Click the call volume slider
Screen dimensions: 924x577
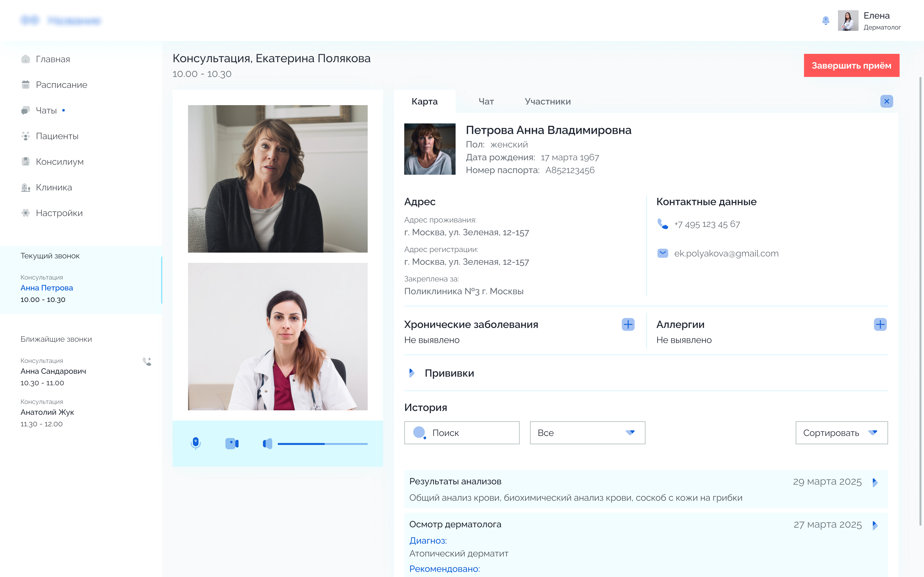(x=322, y=444)
